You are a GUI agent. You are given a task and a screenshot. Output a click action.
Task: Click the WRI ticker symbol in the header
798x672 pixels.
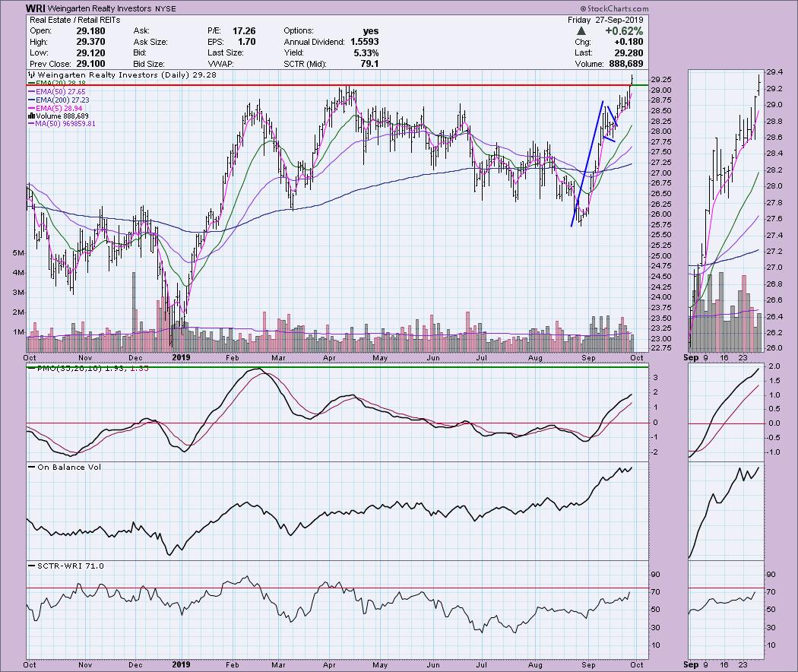35,8
